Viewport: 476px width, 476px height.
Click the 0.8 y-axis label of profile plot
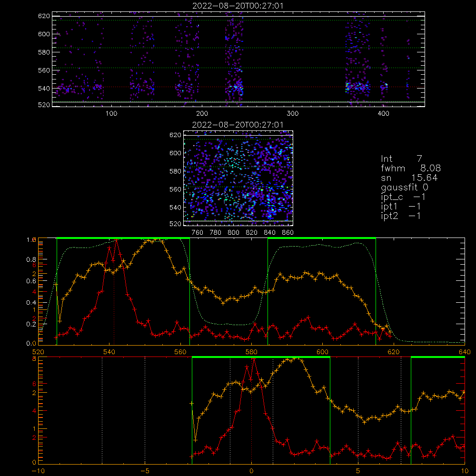pyautogui.click(x=31, y=259)
